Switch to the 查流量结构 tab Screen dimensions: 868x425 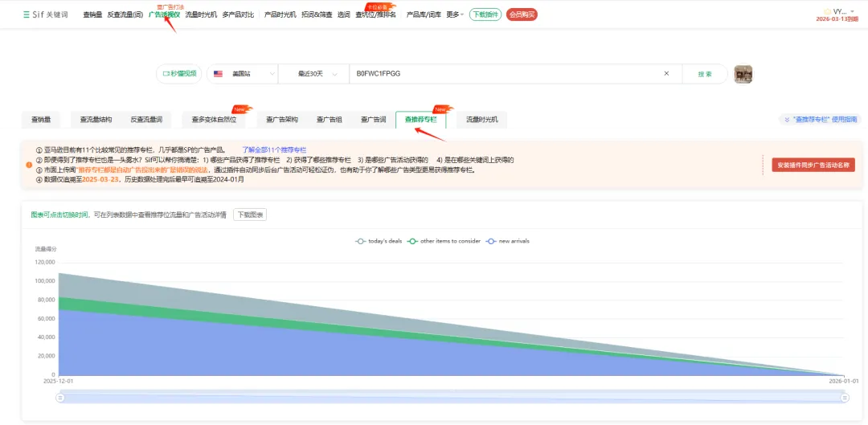96,120
